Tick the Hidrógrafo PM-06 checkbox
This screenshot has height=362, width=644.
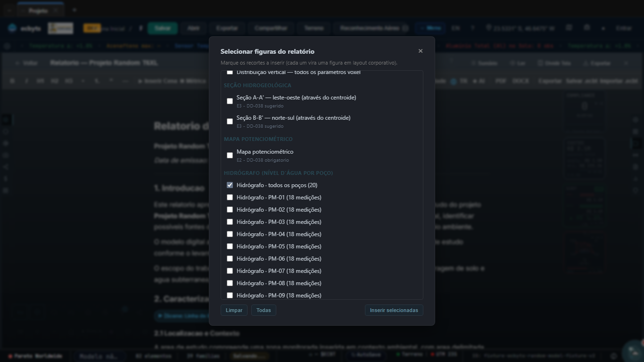coord(230,259)
